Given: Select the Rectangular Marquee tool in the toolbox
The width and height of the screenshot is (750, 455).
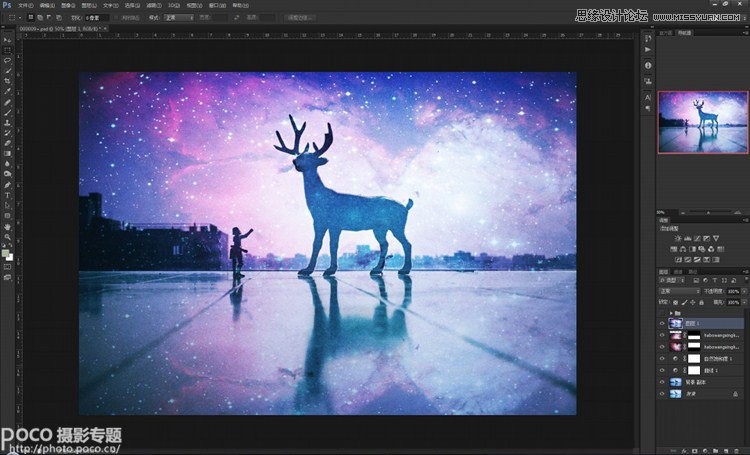Looking at the screenshot, I should 7,50.
